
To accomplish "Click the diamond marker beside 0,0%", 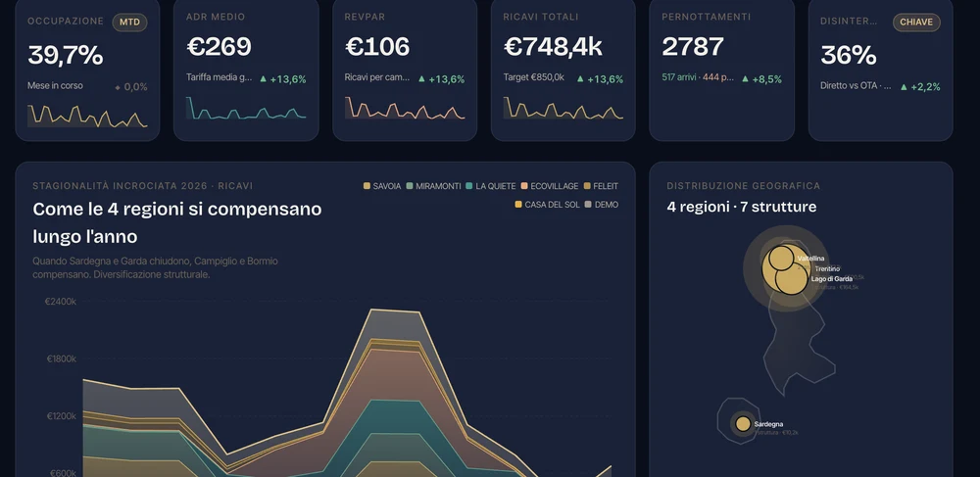I will [118, 87].
